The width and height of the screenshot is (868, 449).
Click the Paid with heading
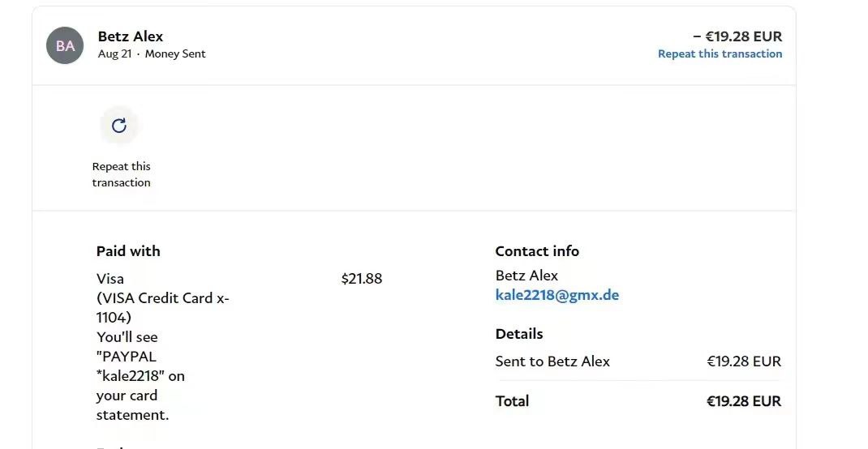(128, 251)
